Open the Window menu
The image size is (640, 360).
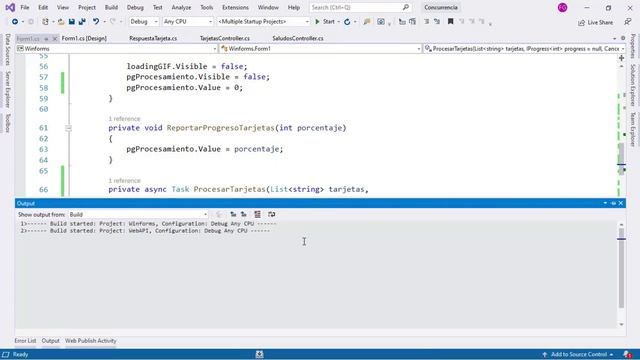coord(268,7)
